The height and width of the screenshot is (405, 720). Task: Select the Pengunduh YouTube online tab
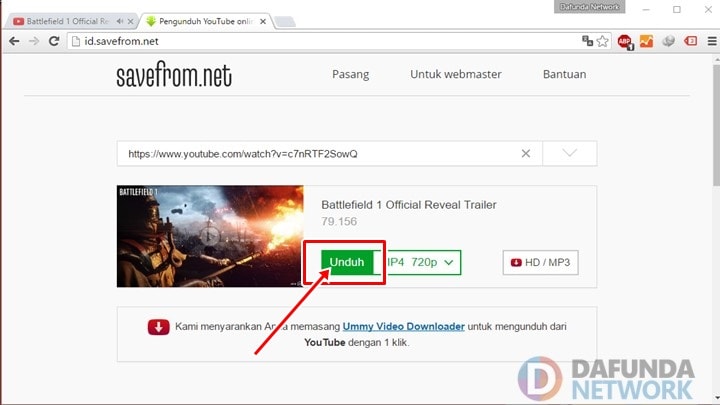(x=200, y=20)
